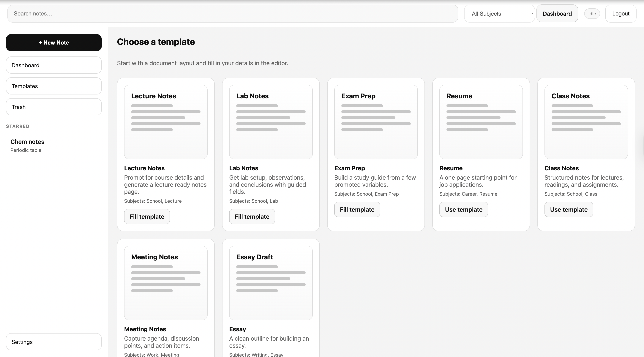Go to Trash in the sidebar

54,107
